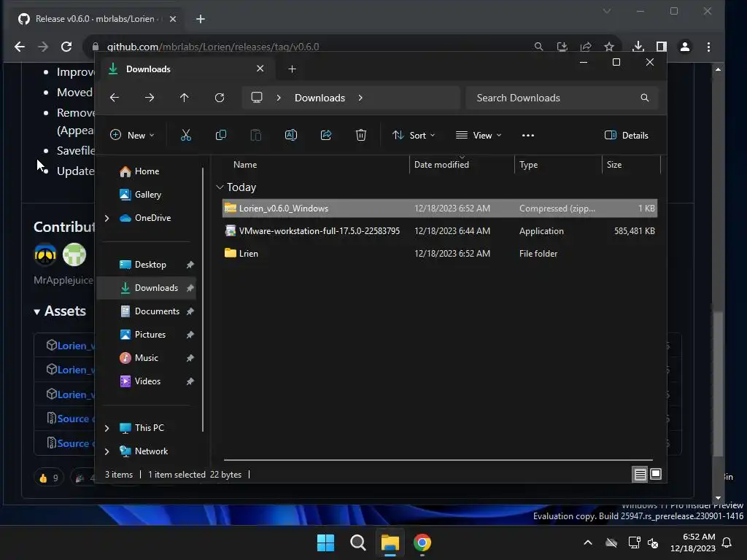Open the View dropdown
Screen dimensions: 747x560
click(479, 135)
